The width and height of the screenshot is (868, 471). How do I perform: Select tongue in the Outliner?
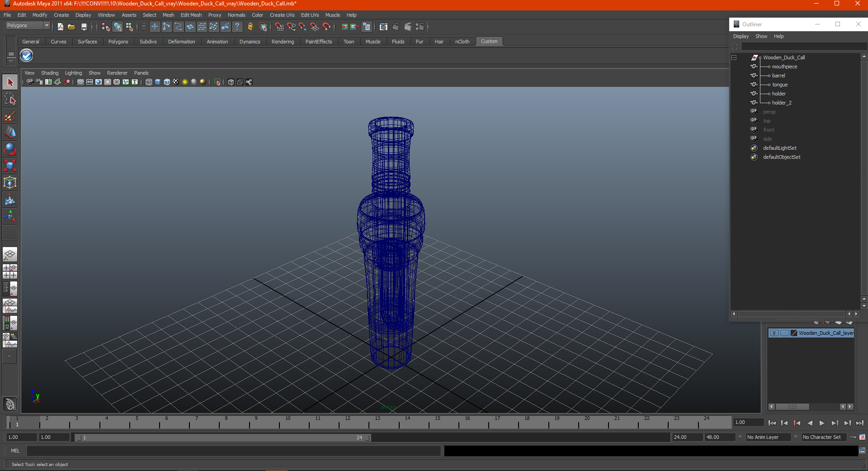(x=780, y=85)
